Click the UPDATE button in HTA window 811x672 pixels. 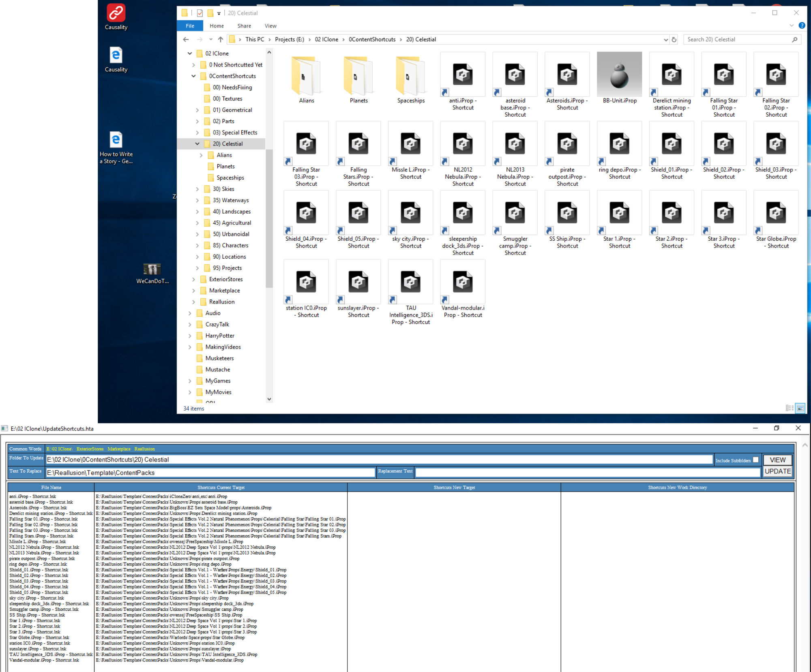tap(777, 471)
